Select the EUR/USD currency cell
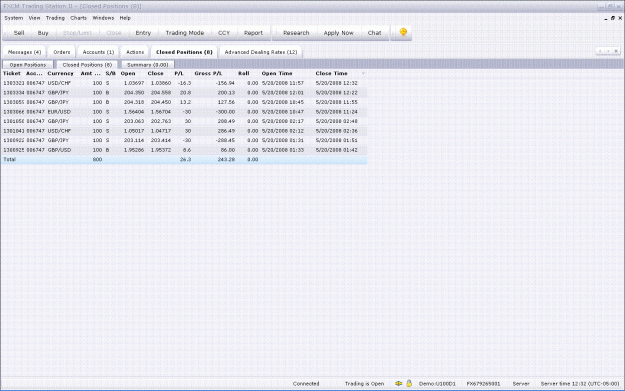 click(x=59, y=112)
